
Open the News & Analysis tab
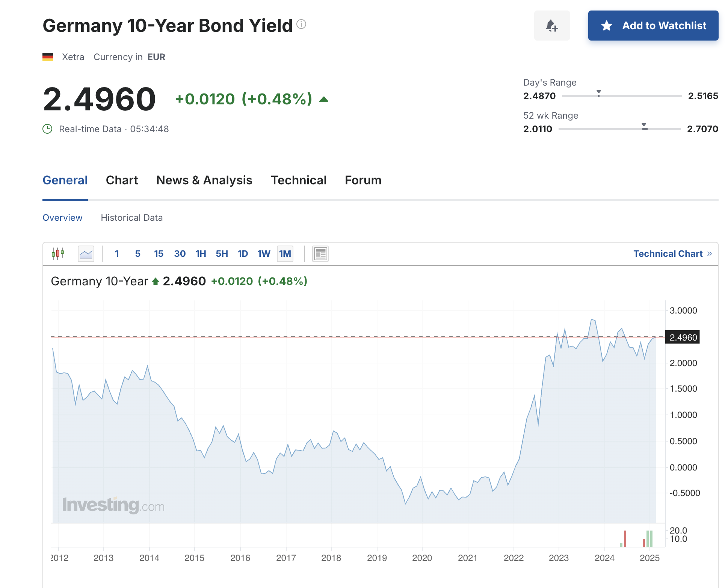(204, 180)
